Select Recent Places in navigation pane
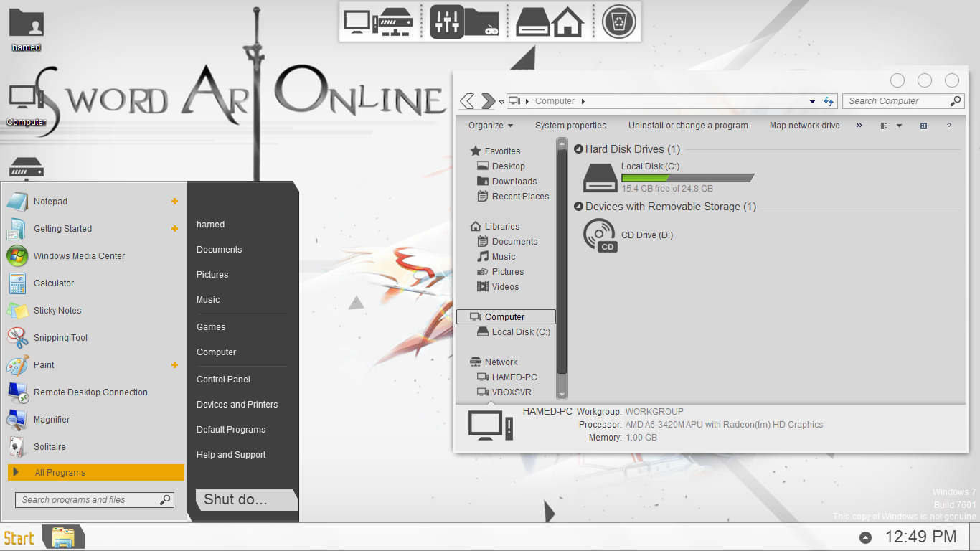The width and height of the screenshot is (980, 551). tap(513, 197)
